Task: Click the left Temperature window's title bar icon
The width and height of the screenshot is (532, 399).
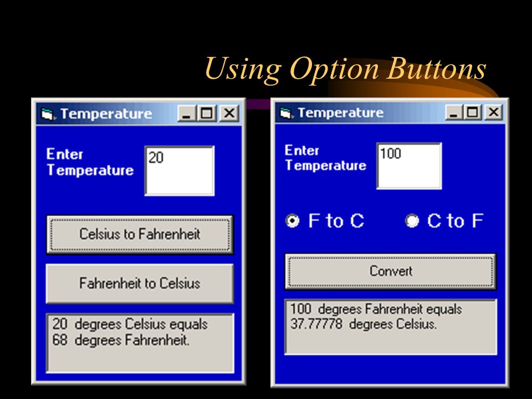Action: click(48, 114)
